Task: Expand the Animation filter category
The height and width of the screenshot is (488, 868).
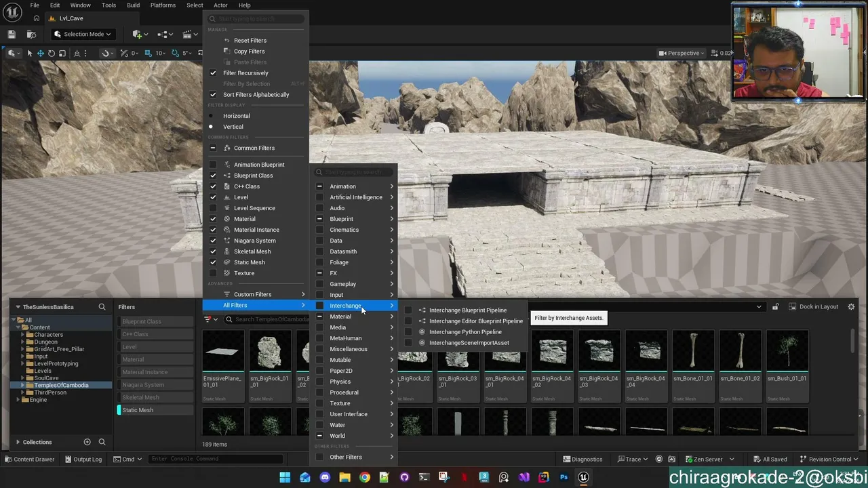Action: coord(354,186)
